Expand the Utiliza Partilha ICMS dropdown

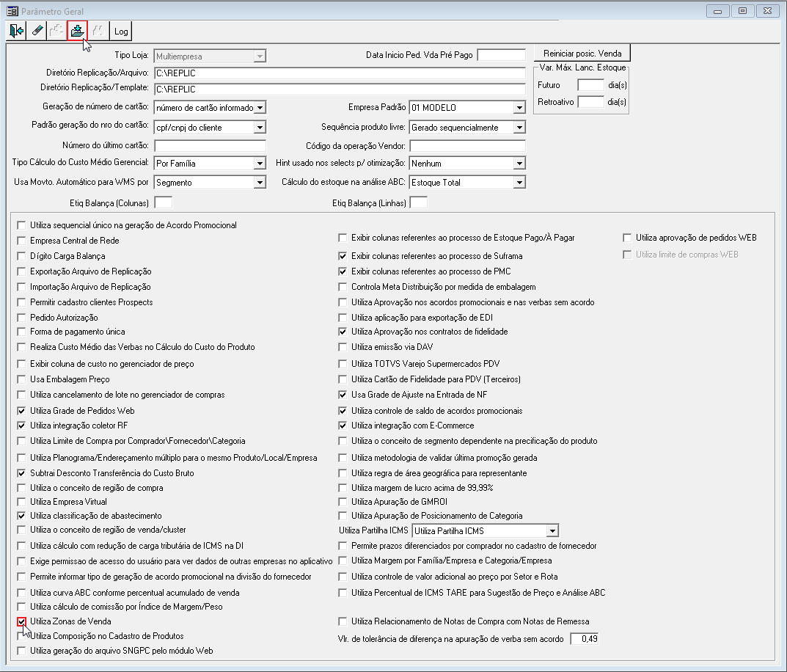pyautogui.click(x=552, y=530)
